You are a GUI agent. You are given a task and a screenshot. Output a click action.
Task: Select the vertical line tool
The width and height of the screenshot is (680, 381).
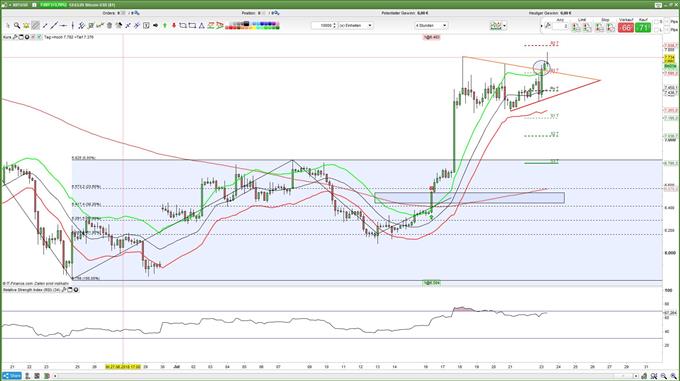73,26
